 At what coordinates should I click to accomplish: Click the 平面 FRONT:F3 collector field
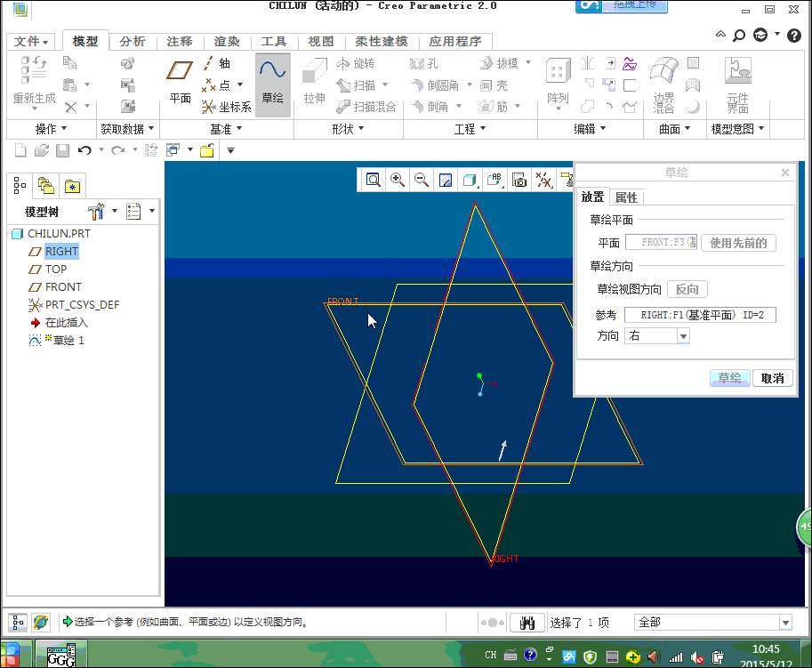pos(662,242)
